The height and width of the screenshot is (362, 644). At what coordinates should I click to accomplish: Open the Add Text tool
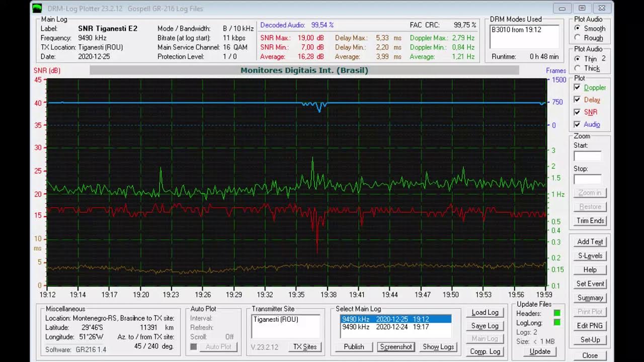coord(590,242)
